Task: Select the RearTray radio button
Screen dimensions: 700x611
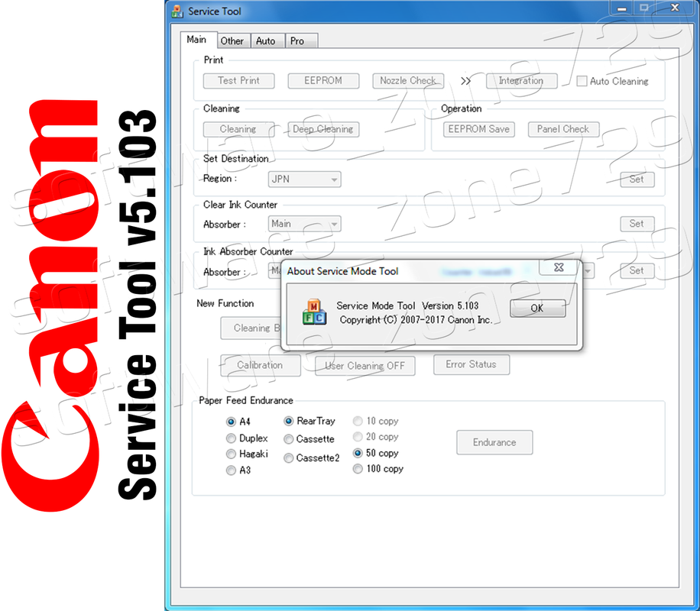Action: coord(288,421)
